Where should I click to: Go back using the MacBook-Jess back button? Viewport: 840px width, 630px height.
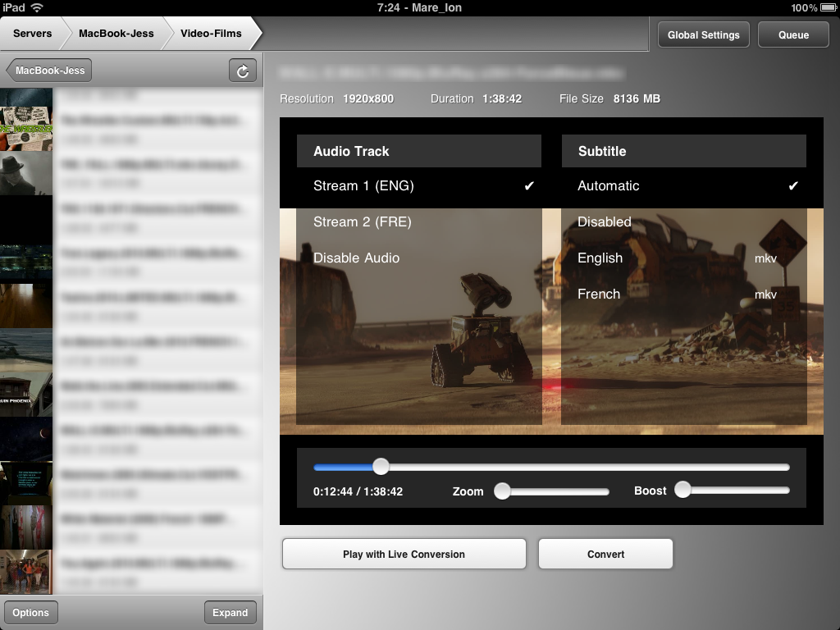(x=48, y=71)
